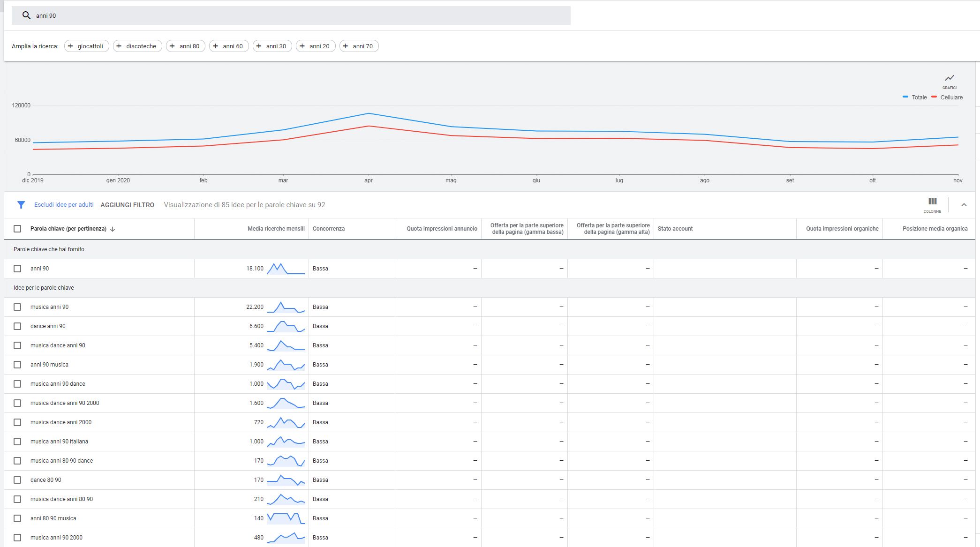Image resolution: width=980 pixels, height=547 pixels.
Task: Sort by the Concorrenza column header
Action: click(x=329, y=229)
